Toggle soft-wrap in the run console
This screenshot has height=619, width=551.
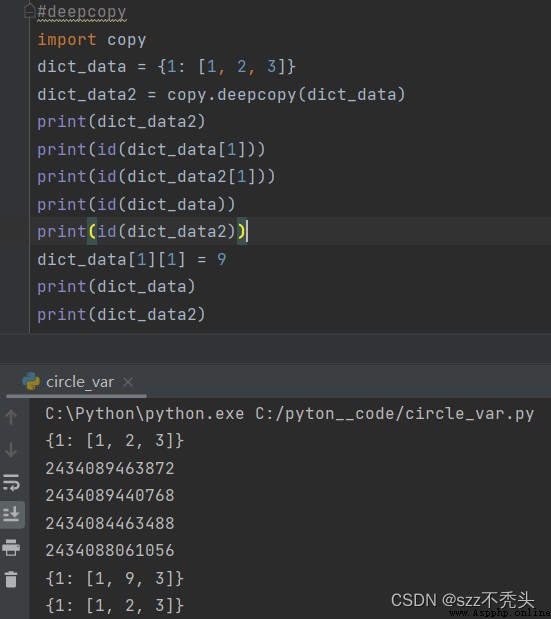pyautogui.click(x=11, y=482)
